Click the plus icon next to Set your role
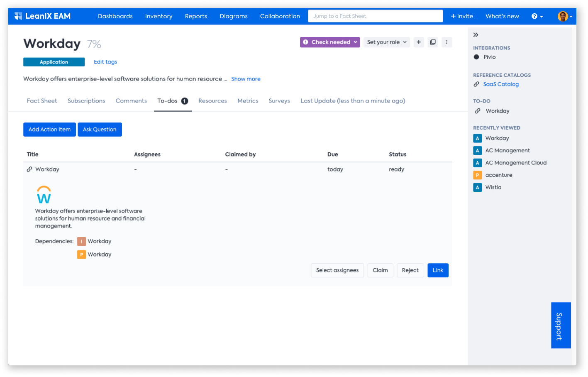 [419, 42]
